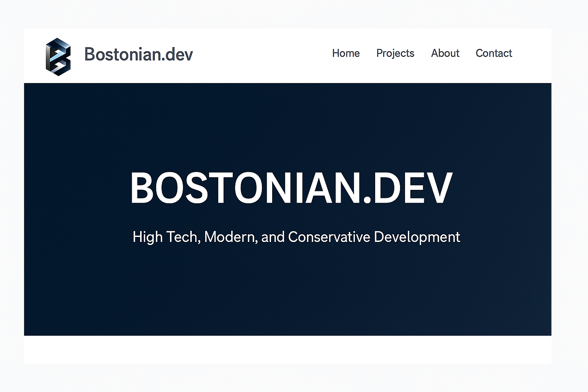Click the ".dev" suffix in the header brand
588x392 pixels.
tap(177, 54)
